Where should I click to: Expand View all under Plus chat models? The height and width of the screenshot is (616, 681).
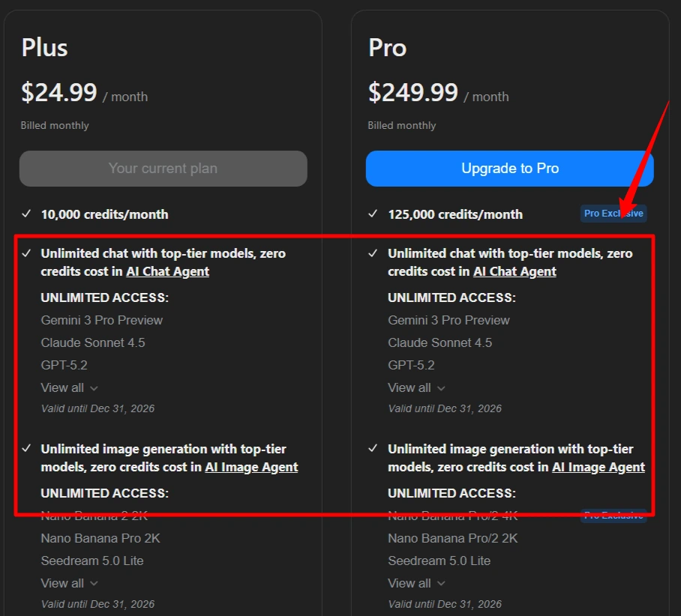click(69, 387)
